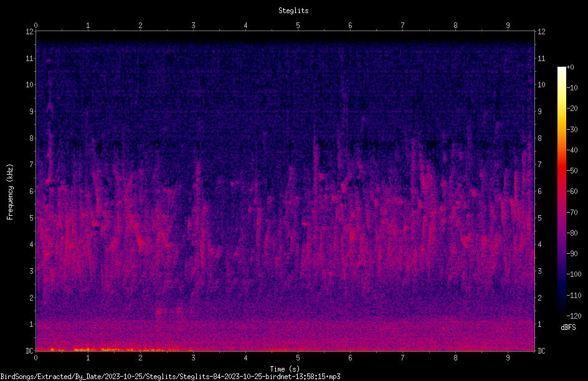Click the file path text at the bottom
588x381 pixels.
(x=170, y=377)
